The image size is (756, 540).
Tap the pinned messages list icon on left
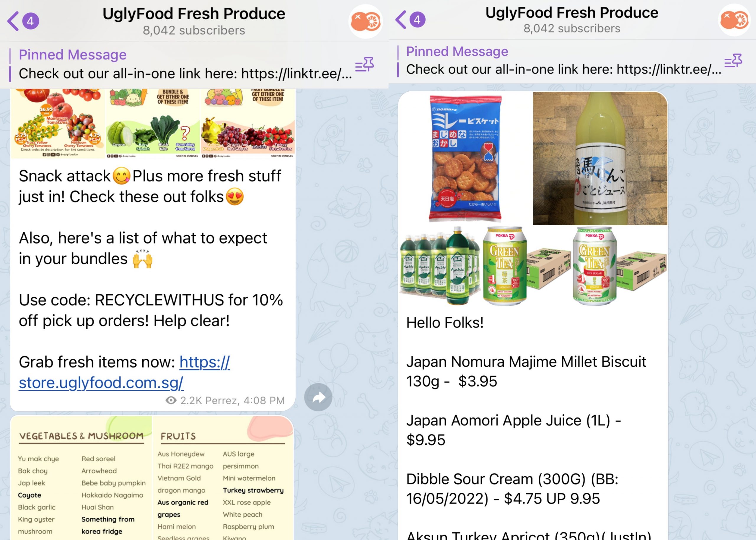[x=364, y=64]
